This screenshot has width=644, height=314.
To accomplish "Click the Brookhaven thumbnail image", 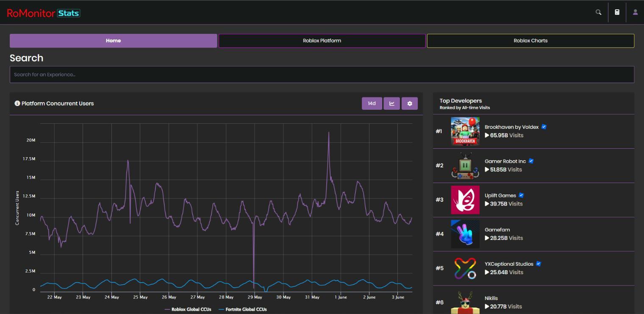I will coord(465,131).
